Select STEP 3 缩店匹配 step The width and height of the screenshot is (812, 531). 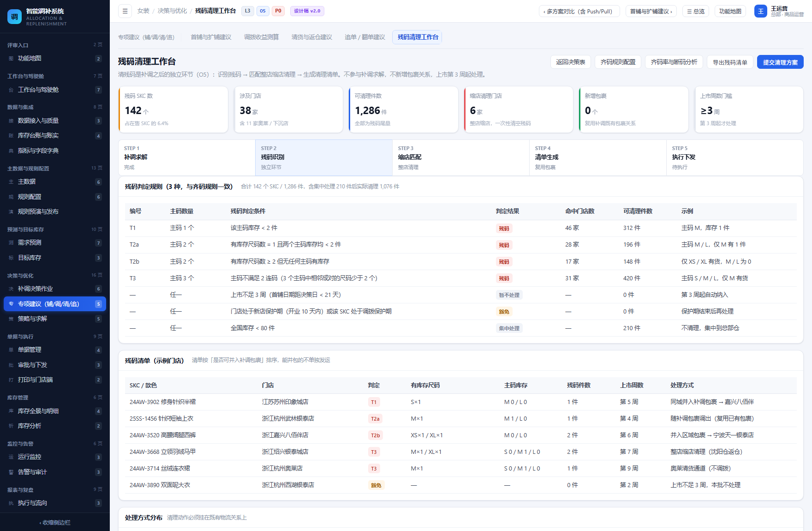[461, 157]
